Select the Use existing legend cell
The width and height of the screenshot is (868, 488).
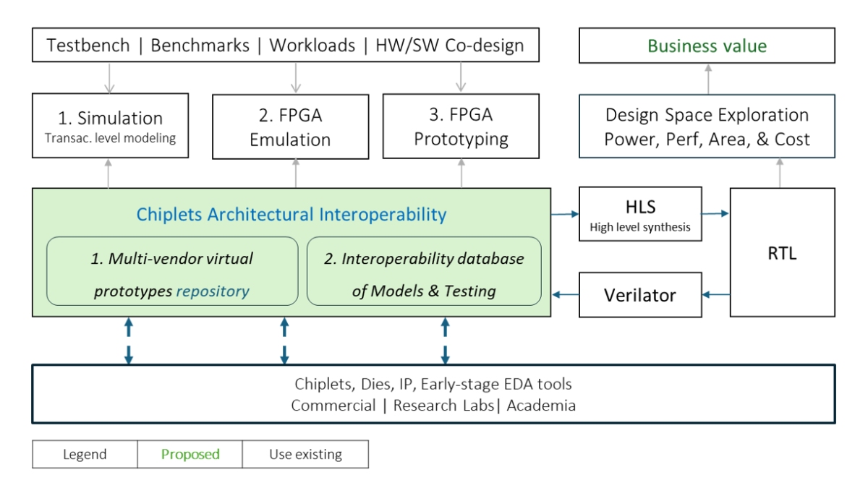(305, 455)
